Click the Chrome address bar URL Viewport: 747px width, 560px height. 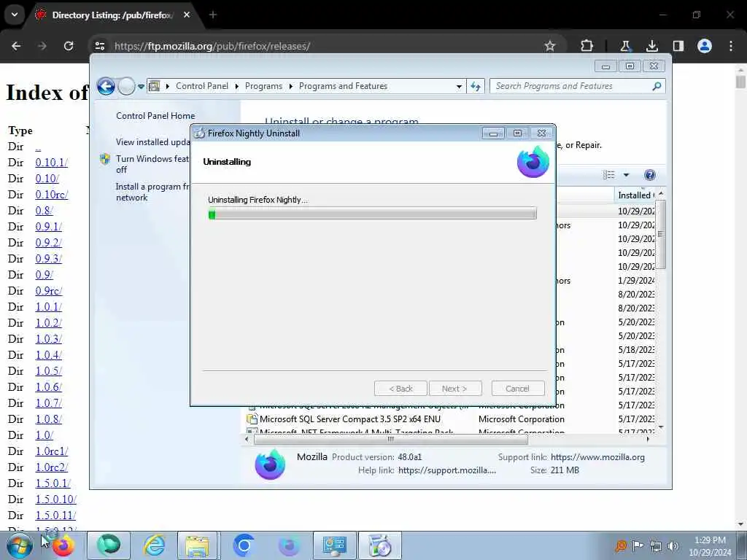pos(212,46)
